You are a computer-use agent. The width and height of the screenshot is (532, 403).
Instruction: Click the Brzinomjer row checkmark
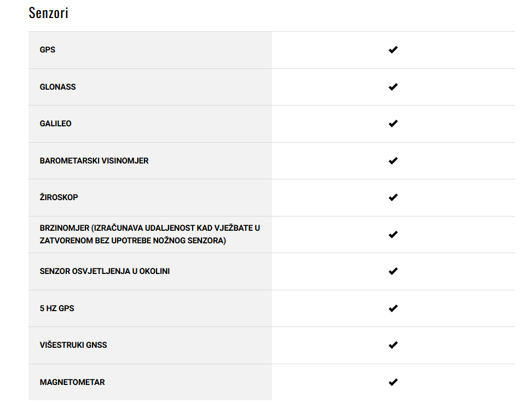[393, 235]
